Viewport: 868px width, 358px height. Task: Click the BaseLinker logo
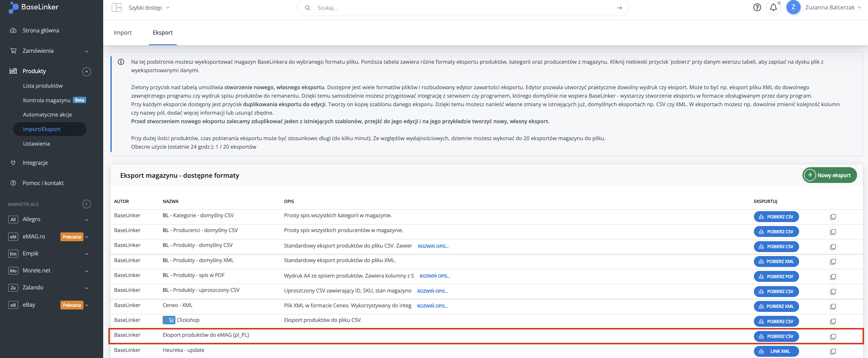(x=33, y=7)
